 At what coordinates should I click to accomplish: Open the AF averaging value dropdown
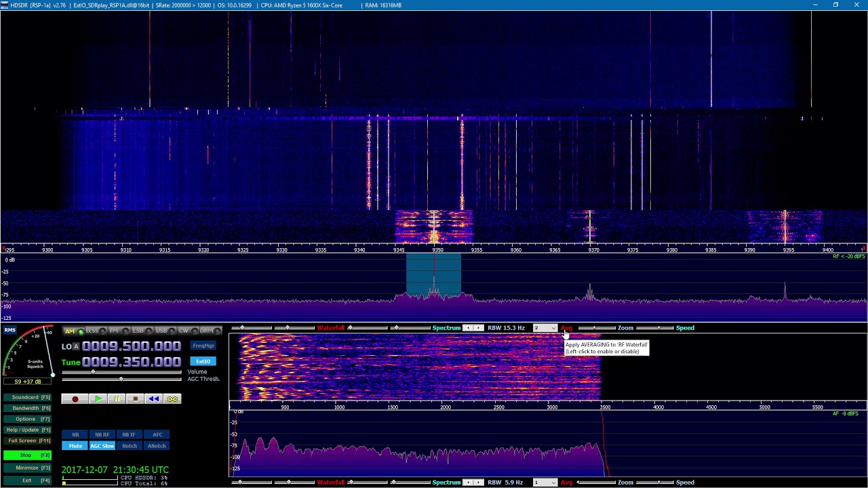[x=545, y=483]
